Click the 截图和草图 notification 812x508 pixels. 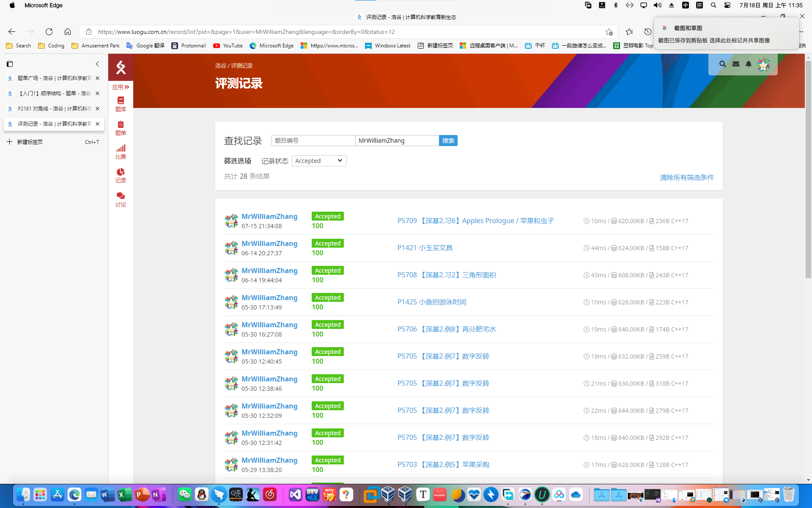pyautogui.click(x=726, y=34)
